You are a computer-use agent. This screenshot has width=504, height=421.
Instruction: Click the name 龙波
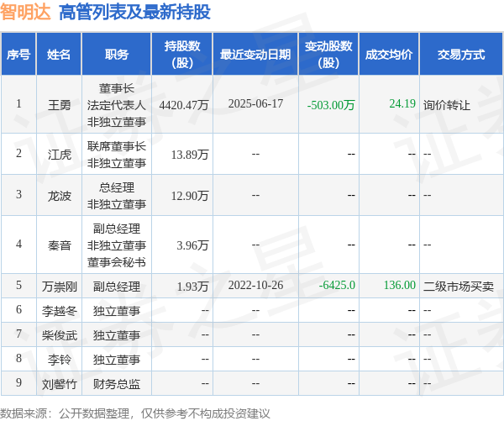pos(59,196)
